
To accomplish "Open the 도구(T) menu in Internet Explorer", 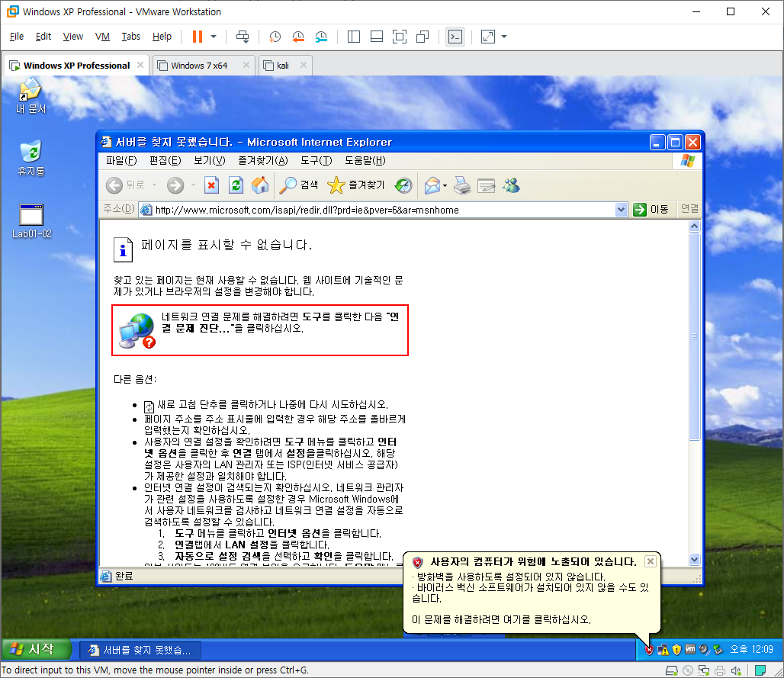I will 316,160.
